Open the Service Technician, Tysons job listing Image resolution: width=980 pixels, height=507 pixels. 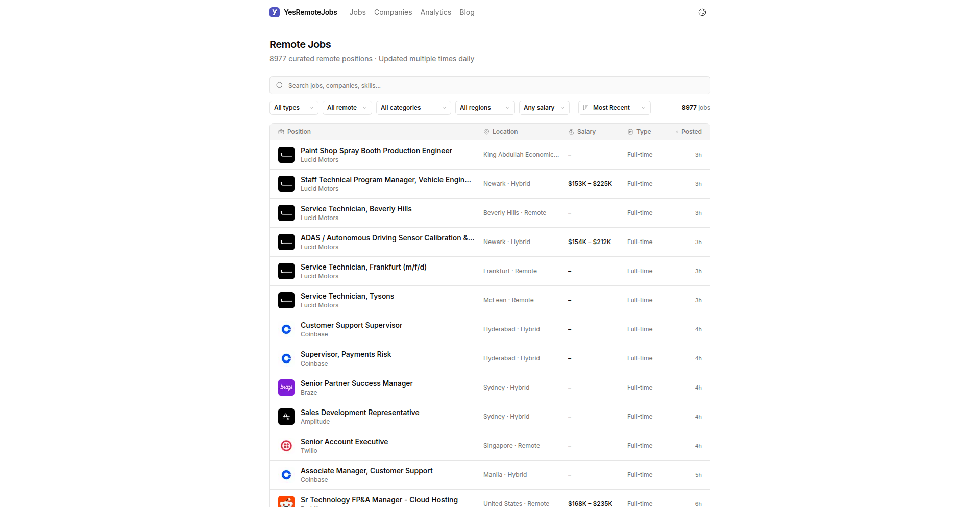coord(347,296)
